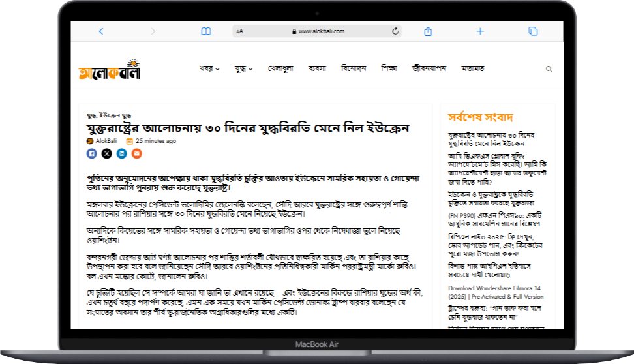Open sidebar link ট্রাম্পের বক্তব্য
This screenshot has height=364, width=634.
(494, 312)
